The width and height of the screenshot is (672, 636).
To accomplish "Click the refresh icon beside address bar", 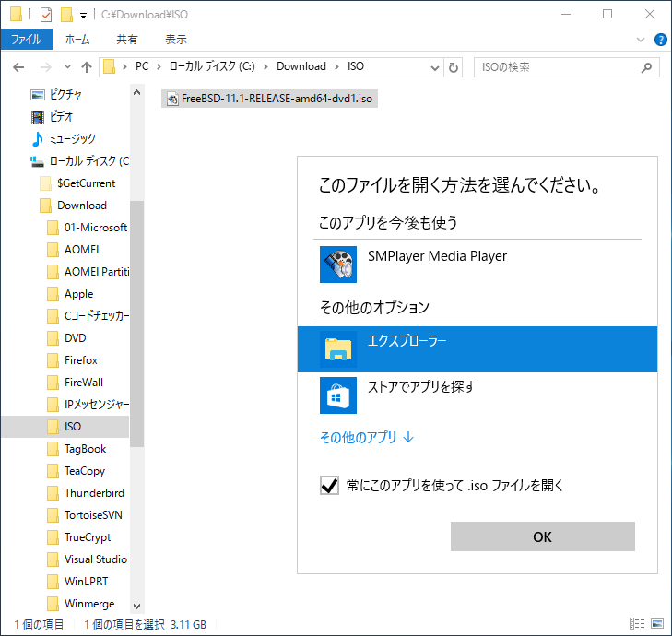I will pos(453,67).
